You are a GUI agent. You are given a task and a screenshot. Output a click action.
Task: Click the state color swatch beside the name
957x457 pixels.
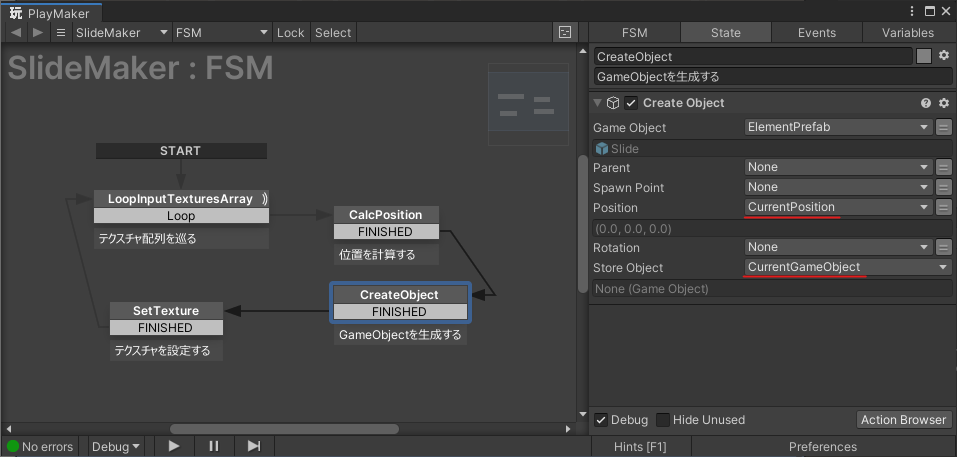tap(924, 56)
